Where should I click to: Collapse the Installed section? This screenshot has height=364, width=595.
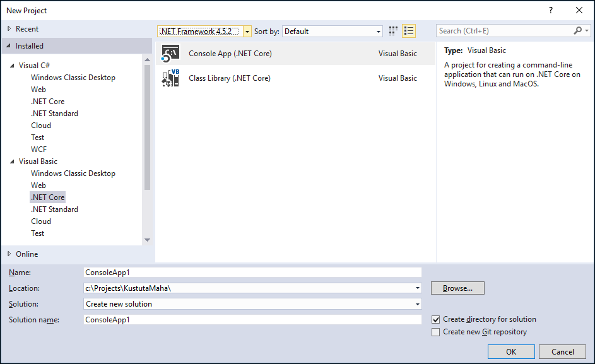(x=8, y=46)
